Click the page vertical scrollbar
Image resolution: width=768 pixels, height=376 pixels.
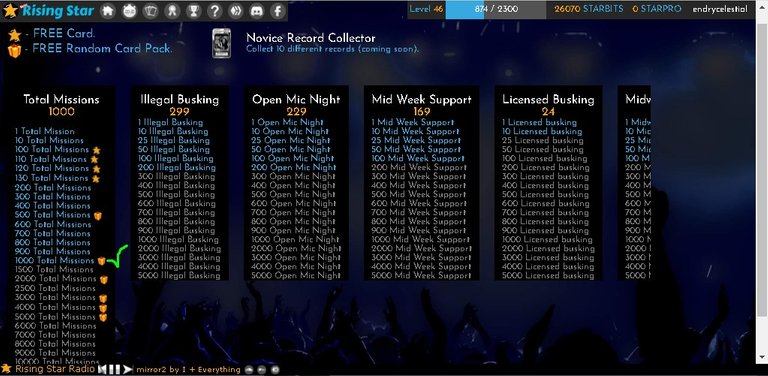[761, 188]
